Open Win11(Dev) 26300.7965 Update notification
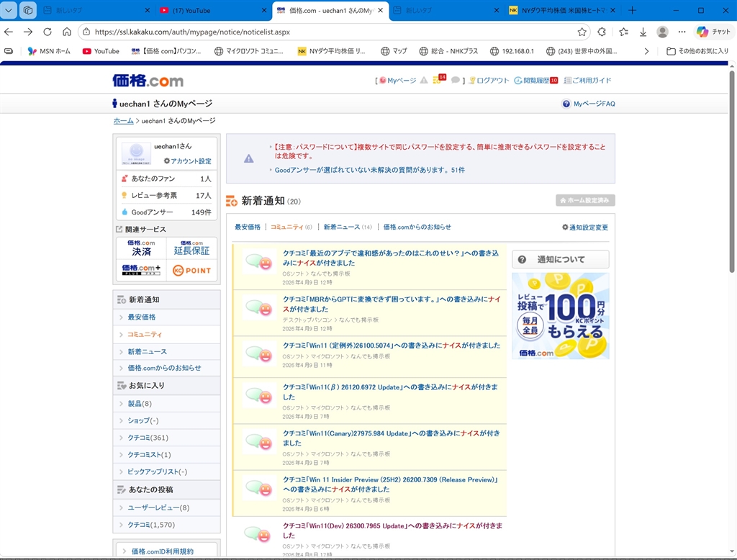 tap(392, 530)
